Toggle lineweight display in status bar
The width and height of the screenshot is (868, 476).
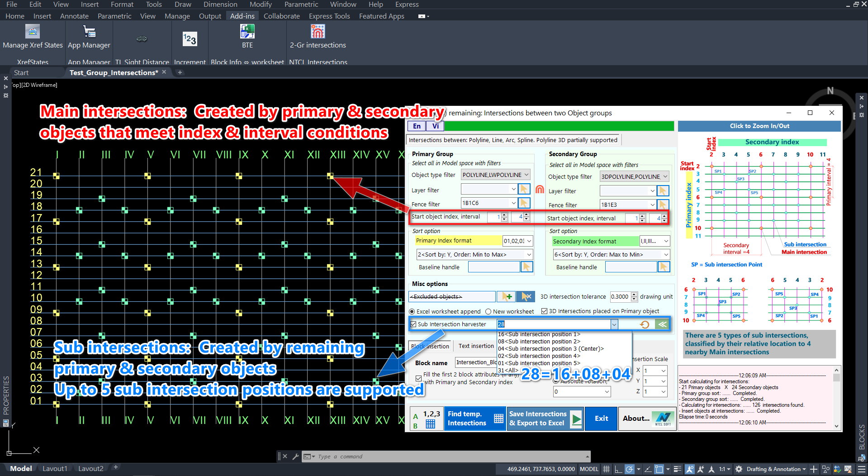pyautogui.click(x=677, y=469)
